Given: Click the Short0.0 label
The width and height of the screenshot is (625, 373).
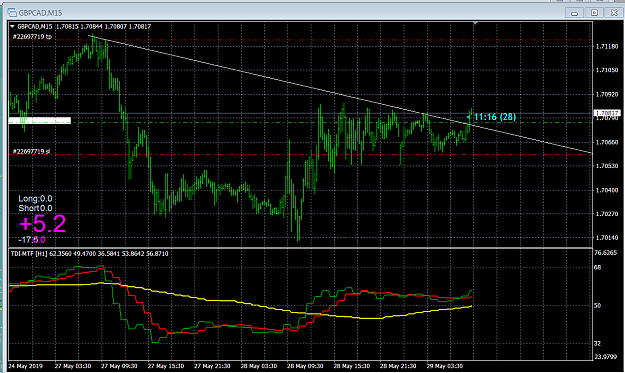Looking at the screenshot, I should [x=35, y=208].
